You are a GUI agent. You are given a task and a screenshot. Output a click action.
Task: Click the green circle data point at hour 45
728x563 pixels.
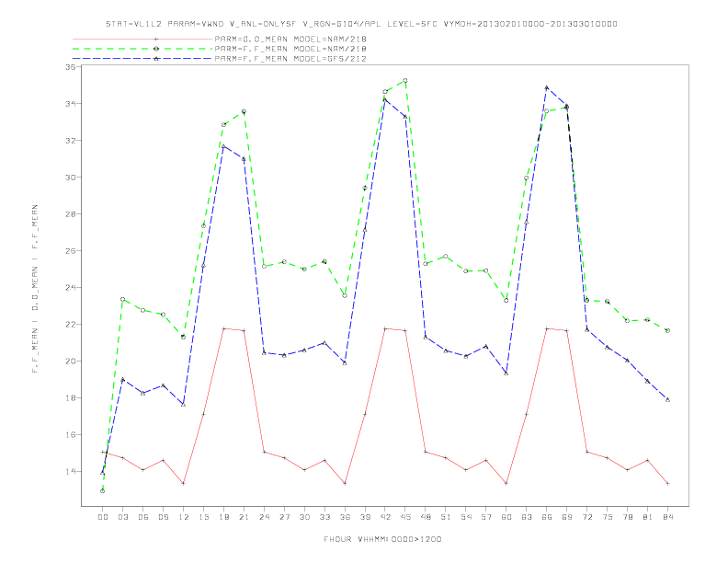click(405, 80)
